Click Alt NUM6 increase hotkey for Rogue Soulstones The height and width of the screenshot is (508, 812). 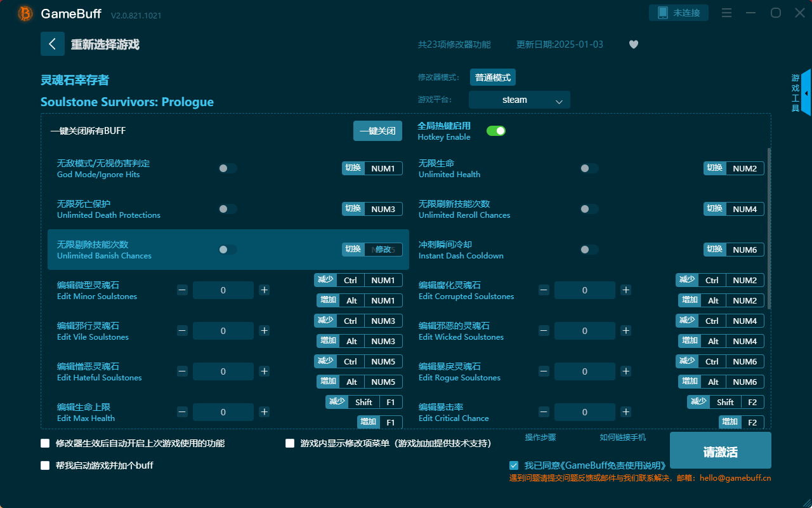click(721, 382)
